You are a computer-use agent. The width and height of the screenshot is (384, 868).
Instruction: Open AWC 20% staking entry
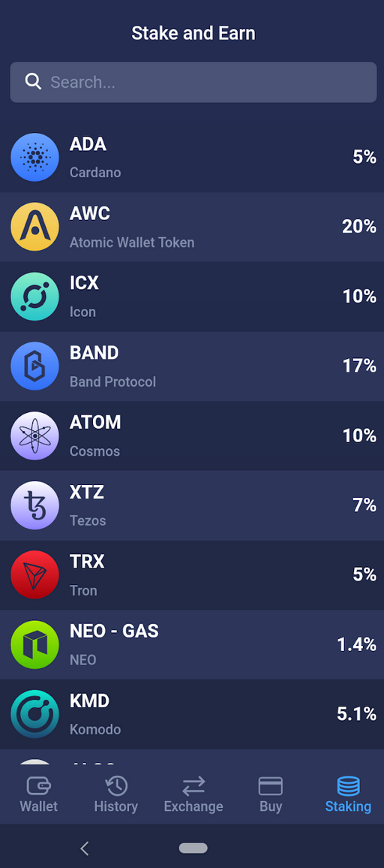click(x=192, y=227)
